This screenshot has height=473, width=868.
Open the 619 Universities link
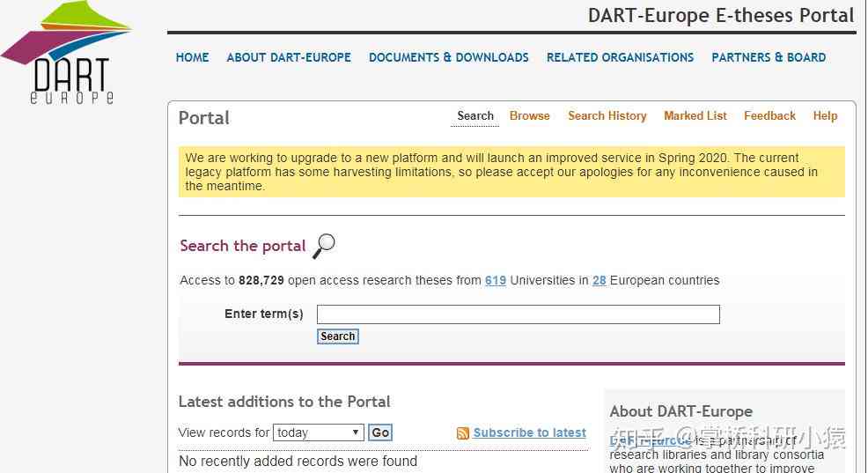(x=496, y=280)
